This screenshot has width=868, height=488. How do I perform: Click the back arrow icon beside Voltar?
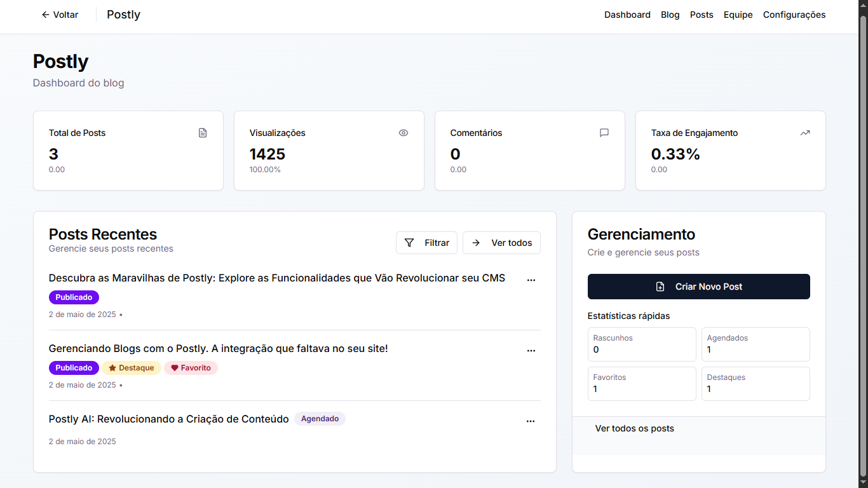point(45,15)
